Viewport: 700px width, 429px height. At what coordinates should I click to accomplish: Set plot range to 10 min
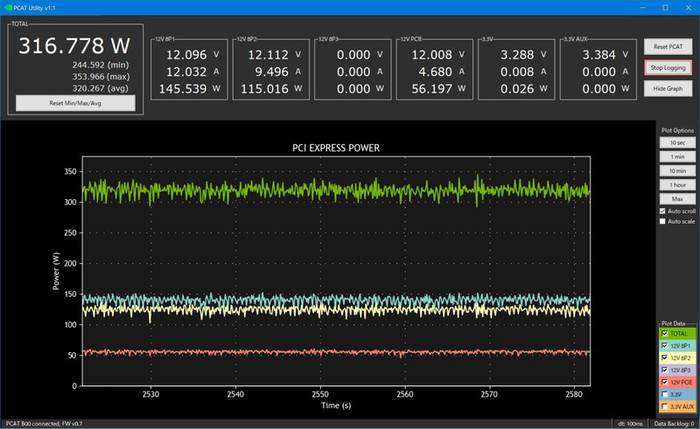coord(677,171)
